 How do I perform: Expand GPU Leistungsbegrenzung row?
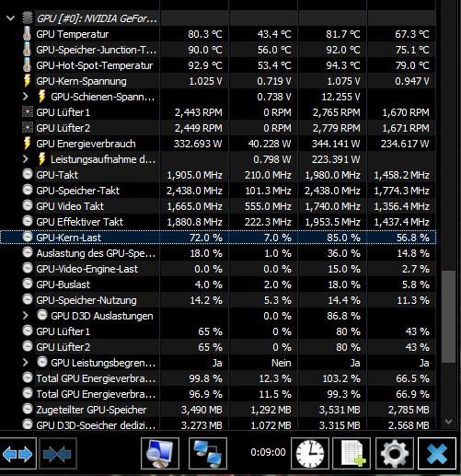26,363
